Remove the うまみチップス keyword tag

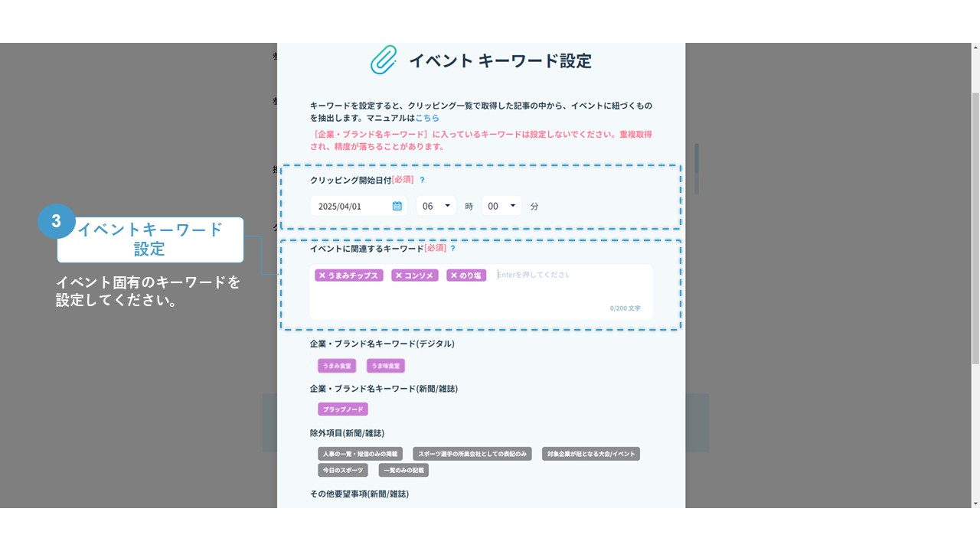[322, 275]
